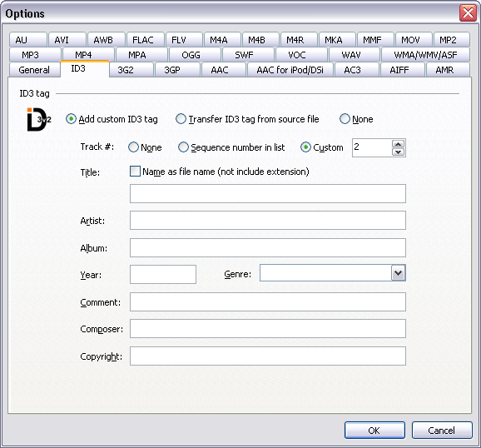Open the MP3 tab

(x=35, y=55)
